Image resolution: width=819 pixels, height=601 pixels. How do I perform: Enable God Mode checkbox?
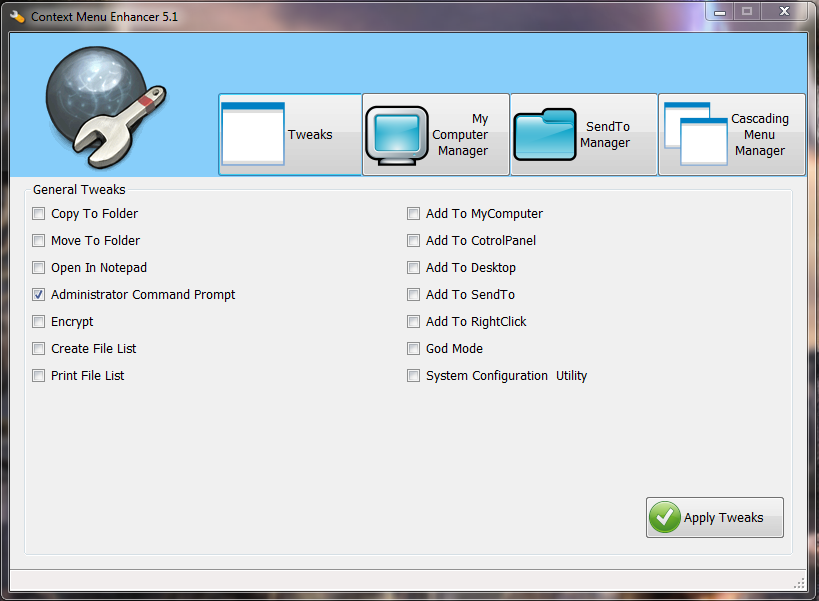pos(413,349)
